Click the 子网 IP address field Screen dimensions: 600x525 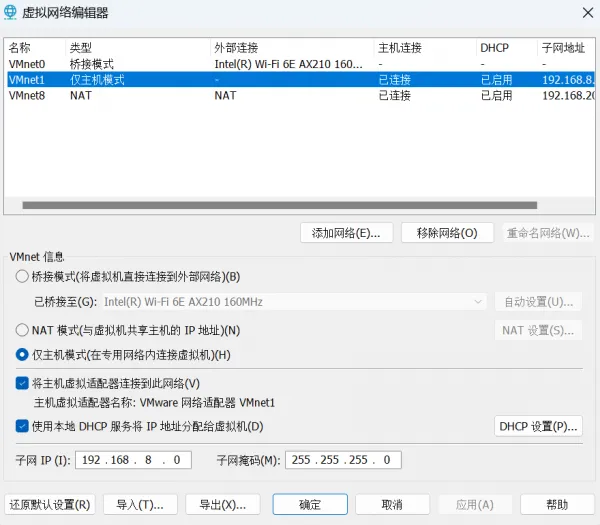click(x=133, y=460)
